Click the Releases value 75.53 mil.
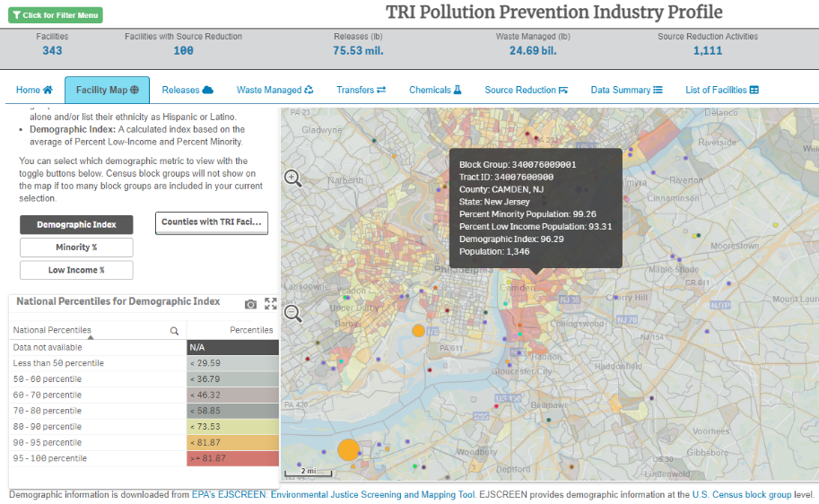819x504 pixels. coord(358,50)
